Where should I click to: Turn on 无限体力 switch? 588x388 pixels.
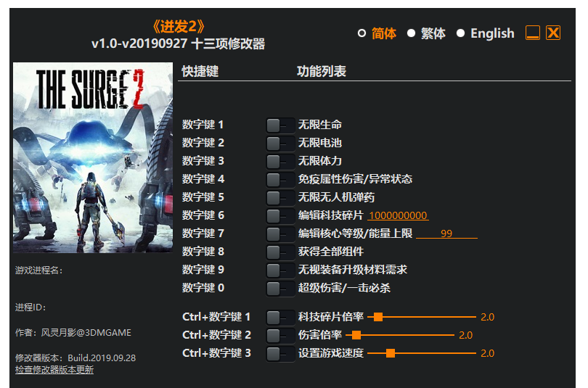280,162
